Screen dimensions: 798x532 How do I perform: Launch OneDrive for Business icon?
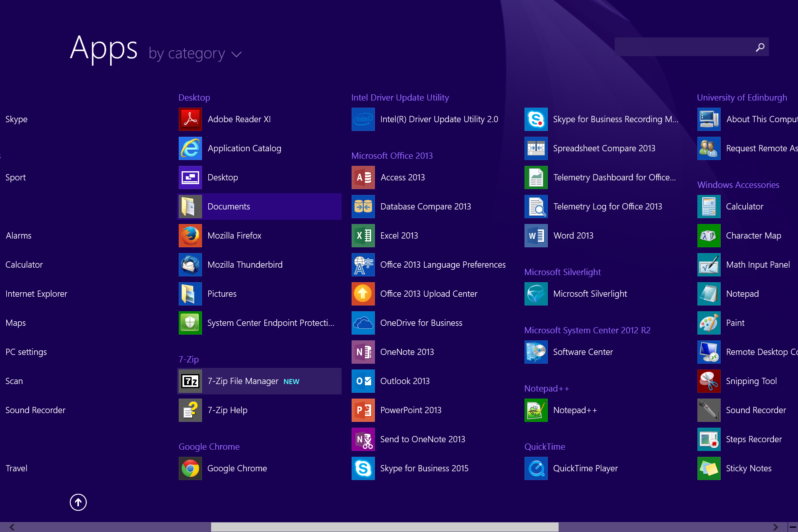point(363,323)
